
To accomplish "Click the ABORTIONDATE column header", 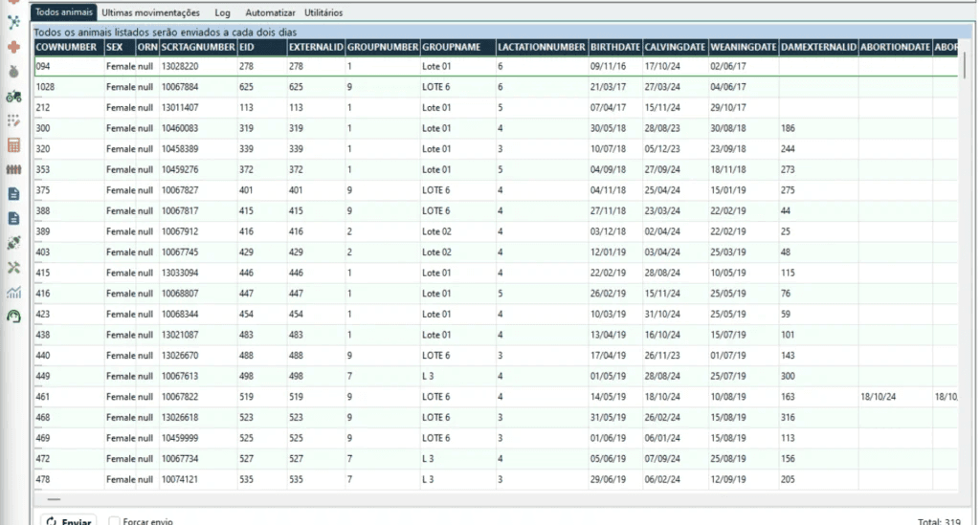I will click(x=895, y=48).
